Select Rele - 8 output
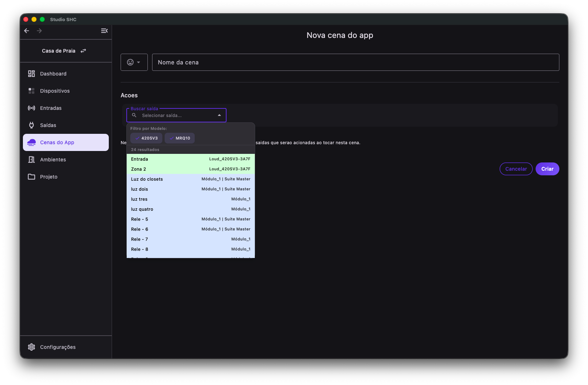 (x=191, y=249)
